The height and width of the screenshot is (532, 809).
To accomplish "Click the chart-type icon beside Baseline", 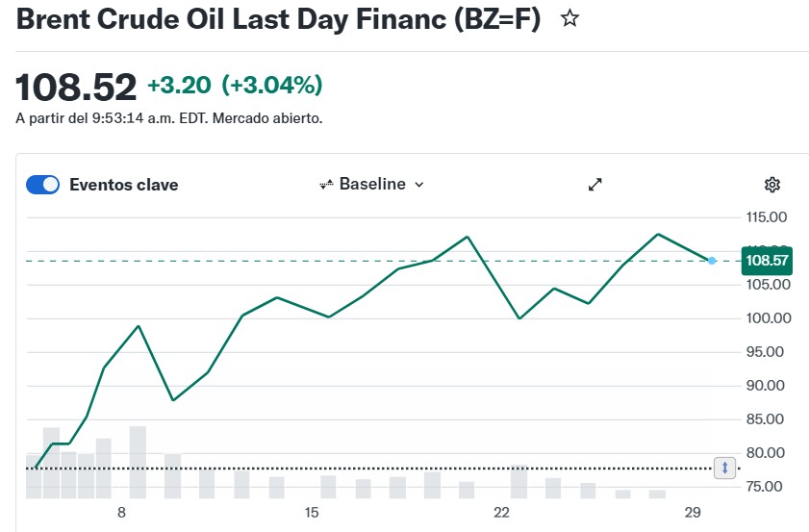I will [326, 185].
